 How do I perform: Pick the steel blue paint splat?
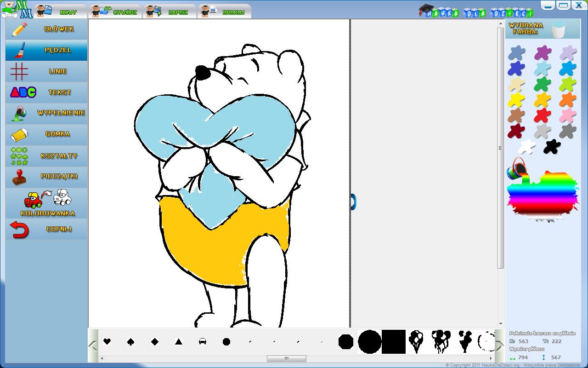click(x=517, y=53)
